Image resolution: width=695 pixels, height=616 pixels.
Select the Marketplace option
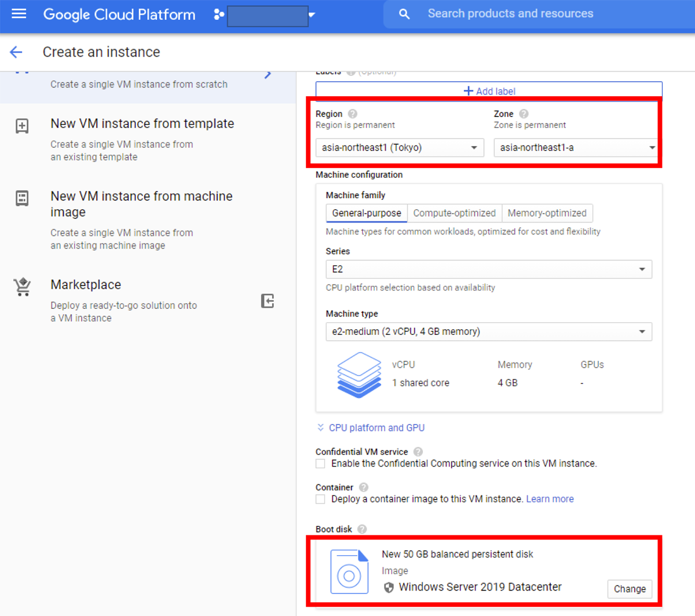(86, 285)
